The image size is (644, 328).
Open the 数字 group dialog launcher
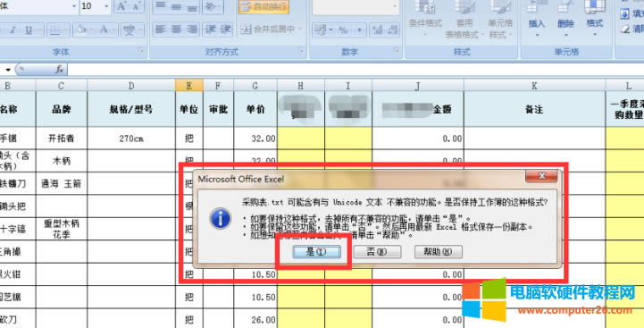[397, 51]
